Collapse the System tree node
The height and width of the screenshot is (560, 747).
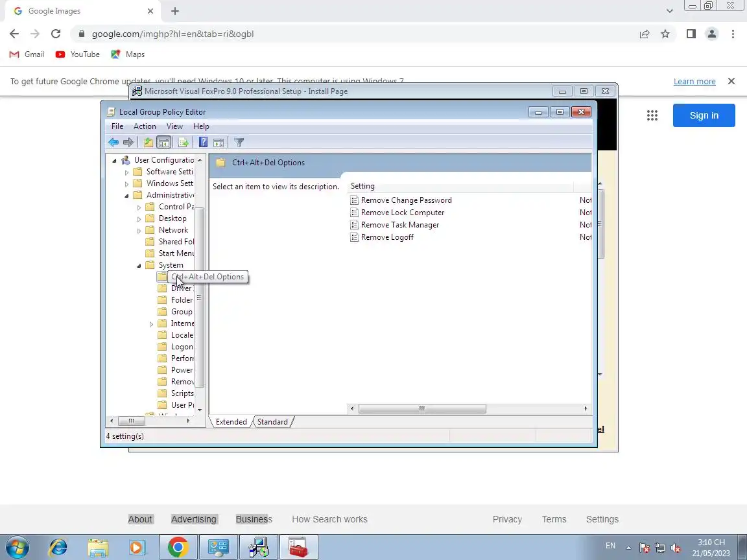coord(139,266)
